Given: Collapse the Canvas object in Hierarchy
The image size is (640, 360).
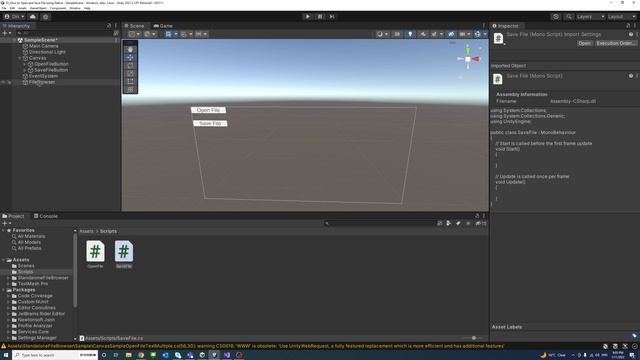Looking at the screenshot, I should tap(20, 58).
